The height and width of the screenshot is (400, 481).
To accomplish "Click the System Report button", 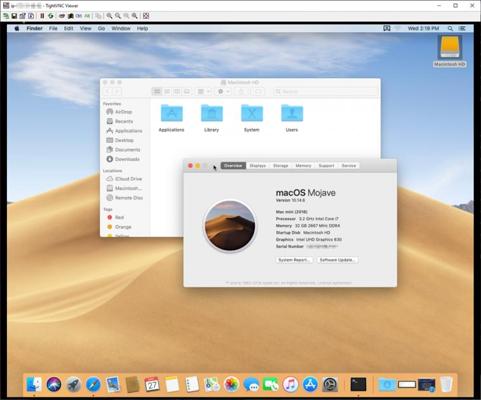I will click(x=294, y=260).
